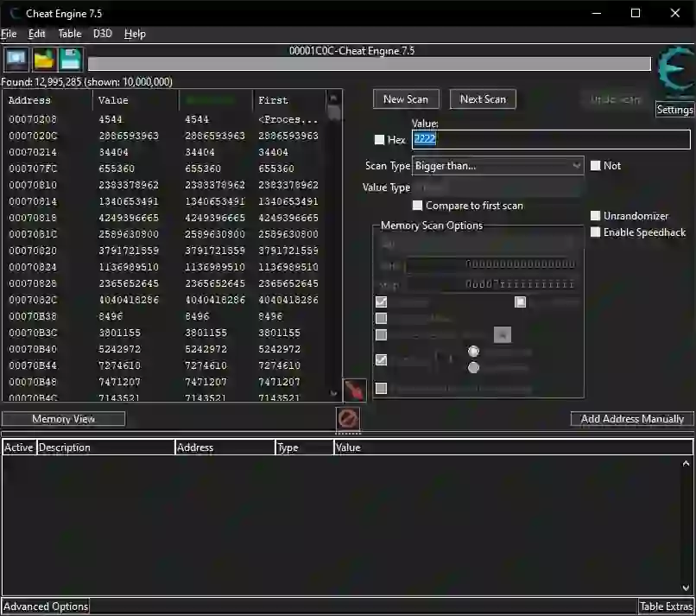Viewport: 696px width, 616px height.
Task: Toggle the Not checkbox
Action: (595, 166)
